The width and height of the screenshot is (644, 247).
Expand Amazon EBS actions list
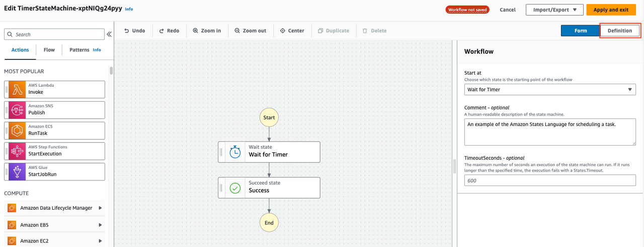[101, 225]
